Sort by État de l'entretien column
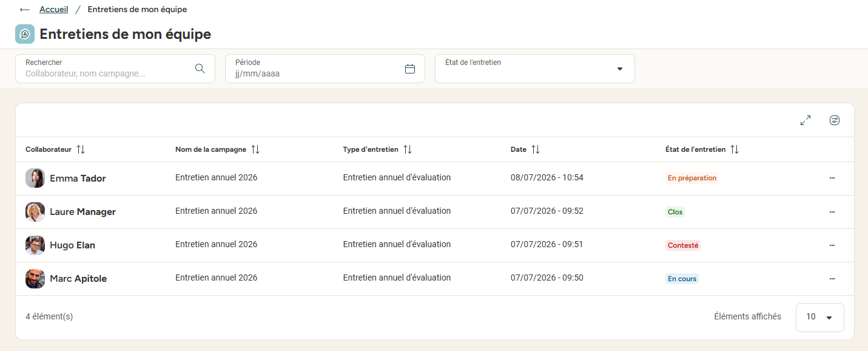The height and width of the screenshot is (351, 868). (735, 149)
